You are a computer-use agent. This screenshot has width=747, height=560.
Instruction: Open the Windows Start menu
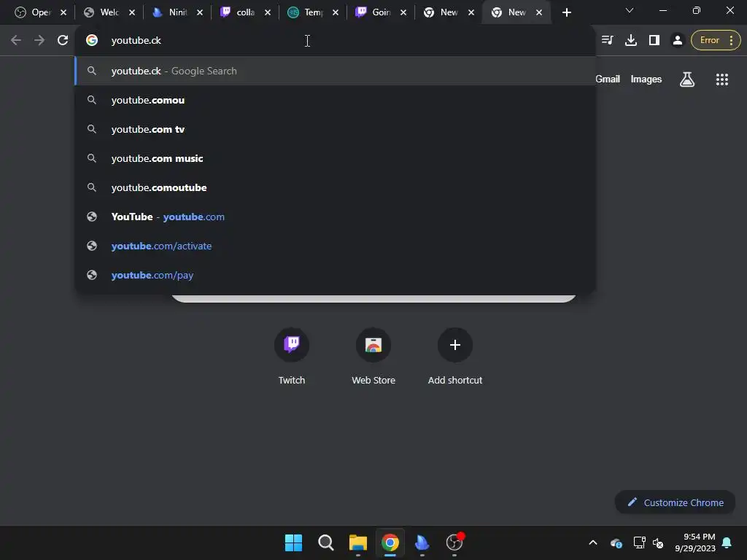pos(293,542)
